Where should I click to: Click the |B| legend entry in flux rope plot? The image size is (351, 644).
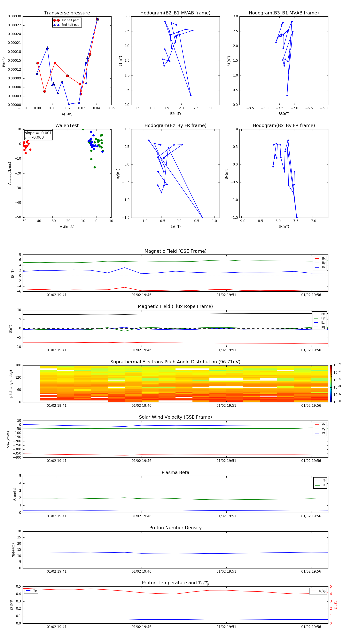point(320,327)
